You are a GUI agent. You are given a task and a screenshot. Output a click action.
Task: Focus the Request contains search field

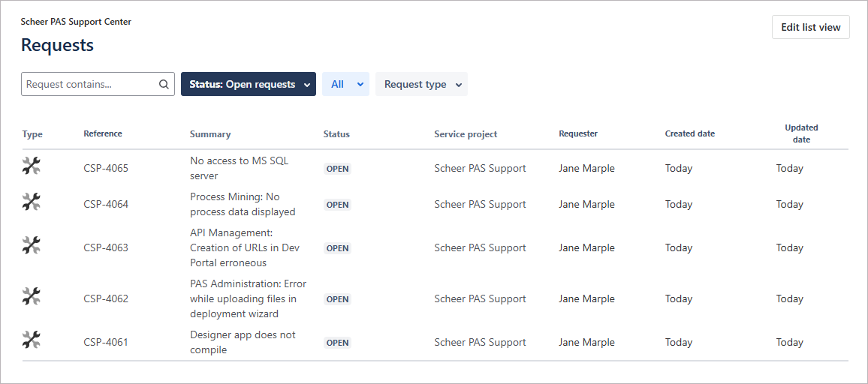point(90,85)
